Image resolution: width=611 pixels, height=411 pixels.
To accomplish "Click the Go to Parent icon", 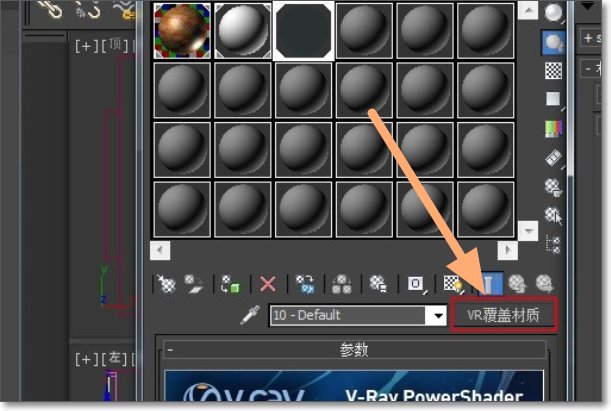I will (x=518, y=284).
